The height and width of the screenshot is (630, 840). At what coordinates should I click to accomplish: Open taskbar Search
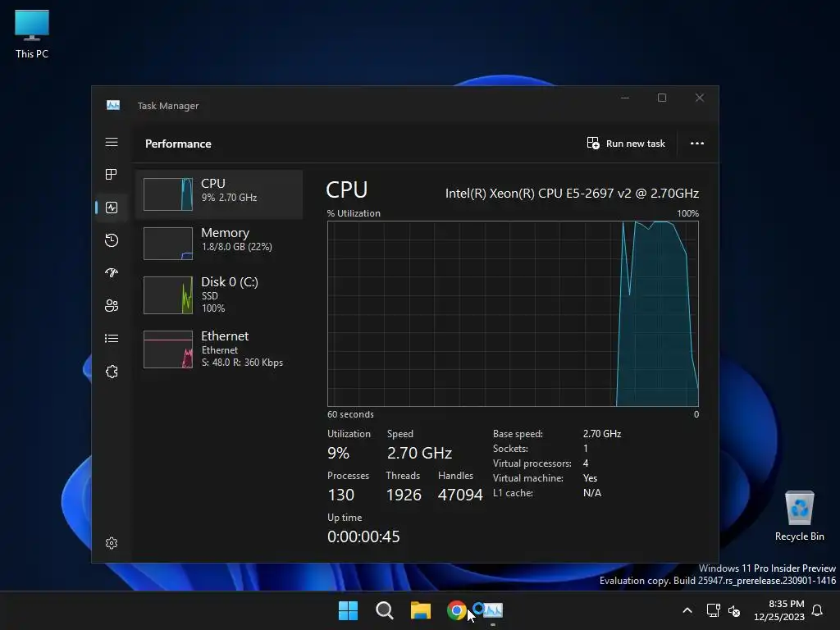384,610
